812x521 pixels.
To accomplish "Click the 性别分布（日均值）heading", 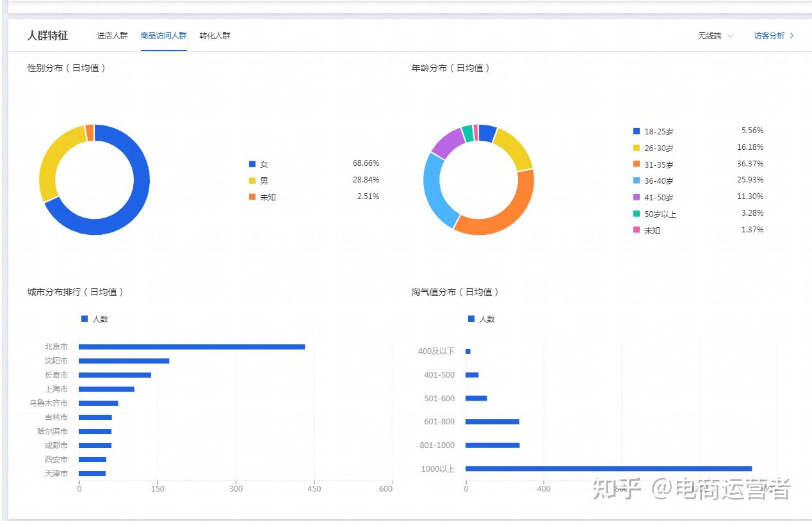I will (x=66, y=68).
